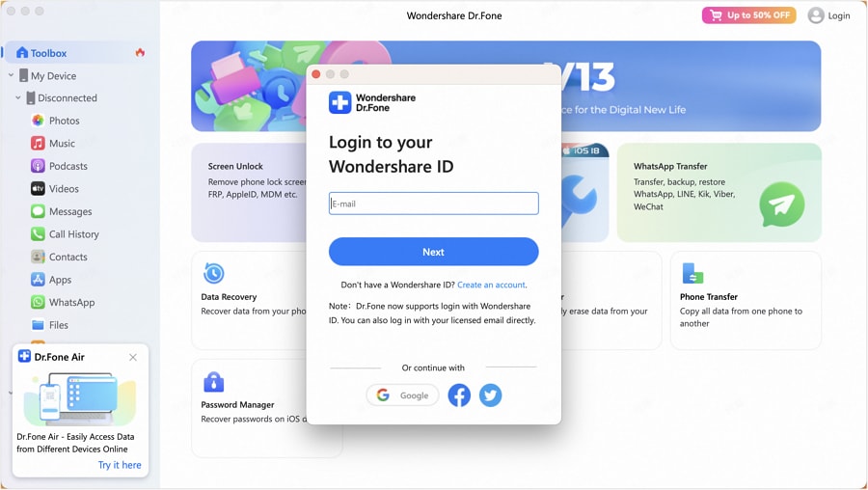This screenshot has width=868, height=490.
Task: Click the Data Recovery clock icon
Action: [x=214, y=273]
